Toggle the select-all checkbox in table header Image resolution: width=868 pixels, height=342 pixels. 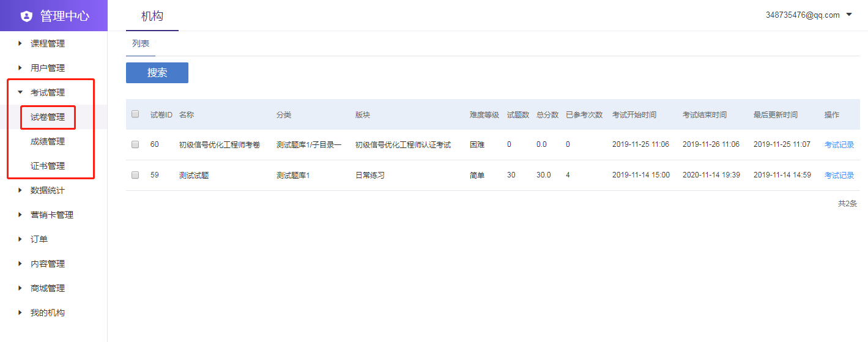point(135,114)
